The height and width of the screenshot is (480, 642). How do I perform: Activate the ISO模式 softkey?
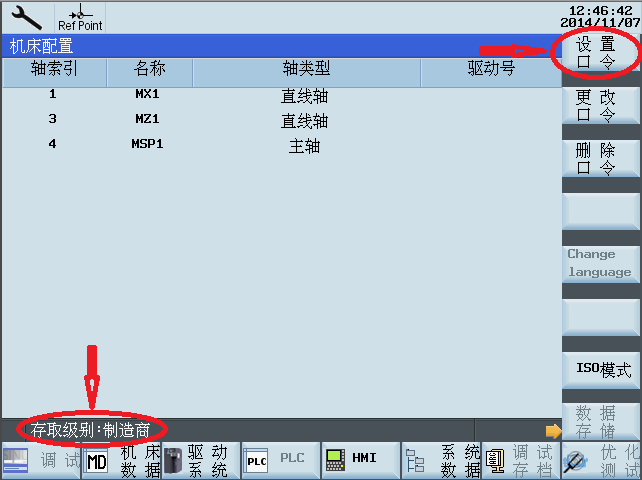click(x=600, y=370)
